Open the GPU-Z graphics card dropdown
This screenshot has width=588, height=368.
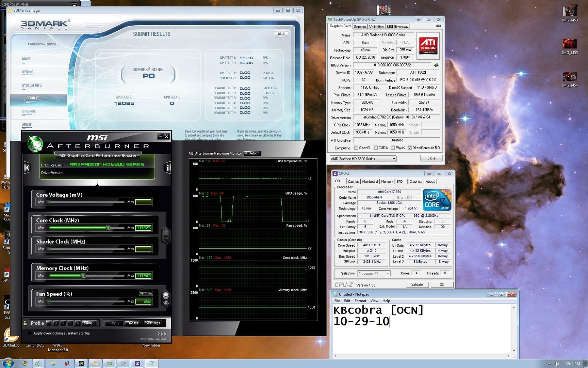pyautogui.click(x=363, y=159)
